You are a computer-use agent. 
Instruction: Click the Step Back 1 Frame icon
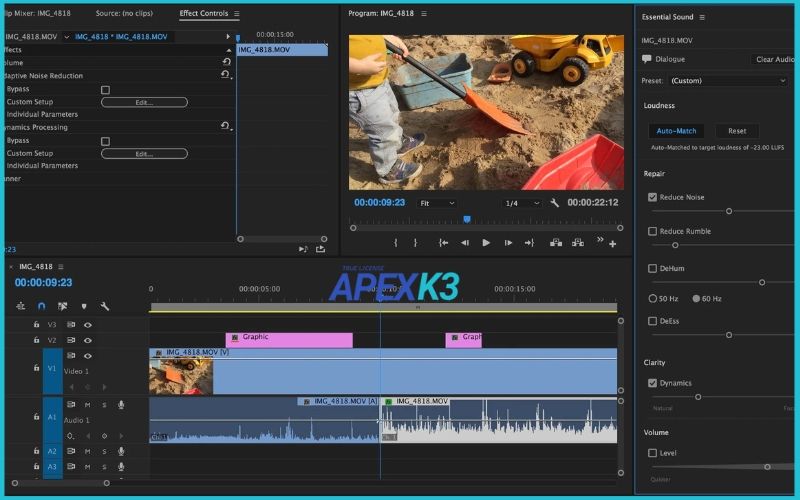465,243
